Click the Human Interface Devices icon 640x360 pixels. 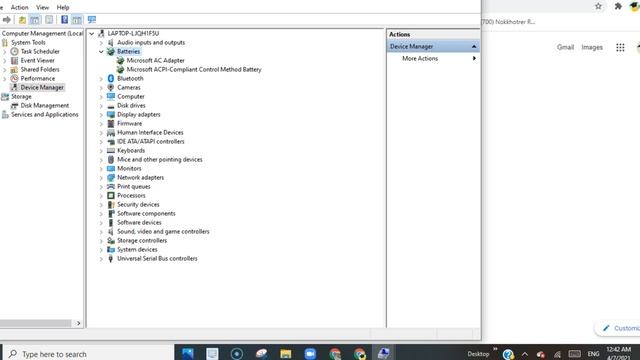point(111,132)
